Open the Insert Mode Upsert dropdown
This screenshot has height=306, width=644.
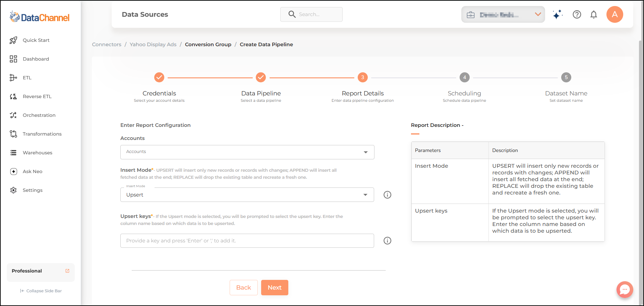[x=247, y=195]
